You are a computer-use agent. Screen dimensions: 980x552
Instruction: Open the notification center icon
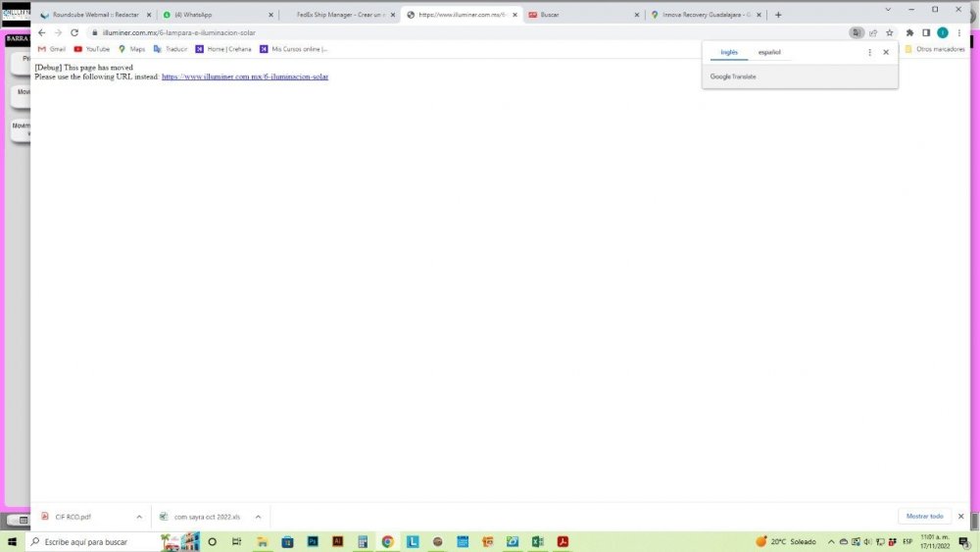[x=964, y=542]
